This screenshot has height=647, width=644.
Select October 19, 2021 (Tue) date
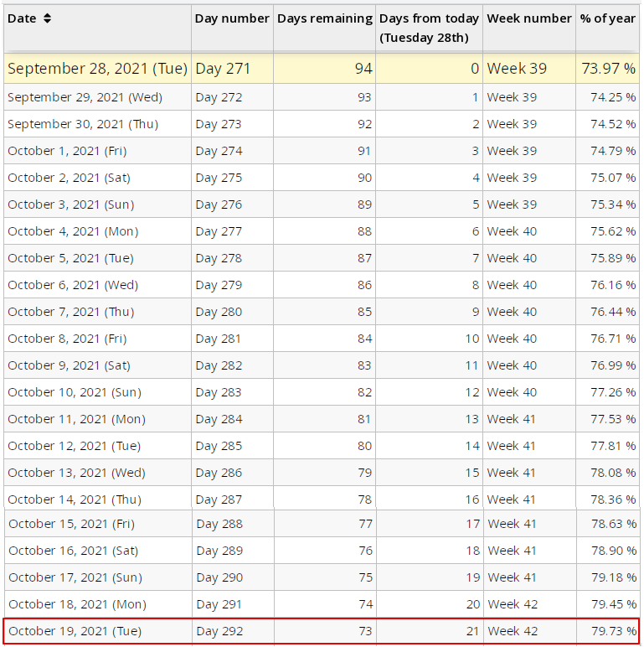75,631
